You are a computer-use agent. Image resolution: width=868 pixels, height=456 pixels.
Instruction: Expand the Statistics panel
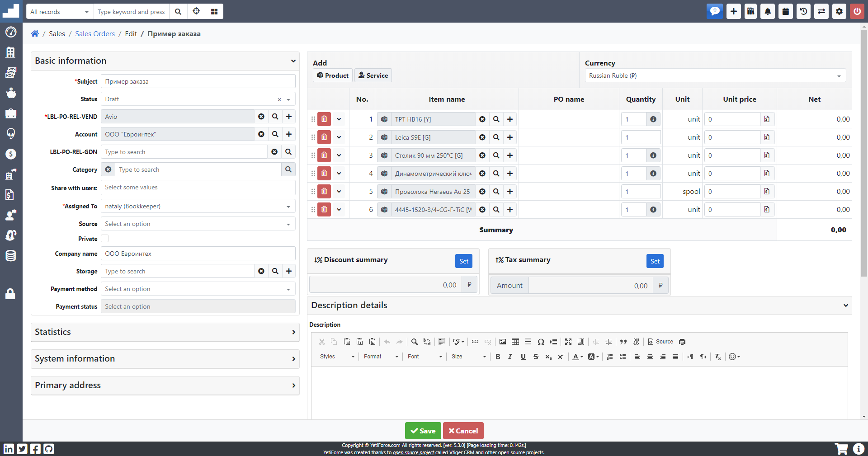(x=165, y=332)
